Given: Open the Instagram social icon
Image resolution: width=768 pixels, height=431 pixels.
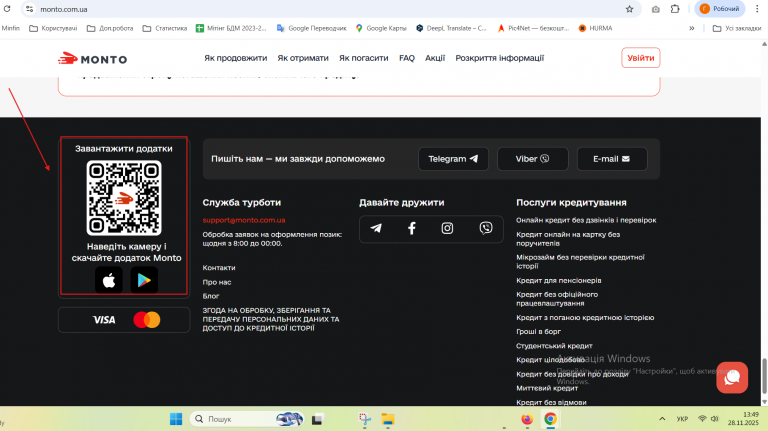Looking at the screenshot, I should [x=447, y=228].
